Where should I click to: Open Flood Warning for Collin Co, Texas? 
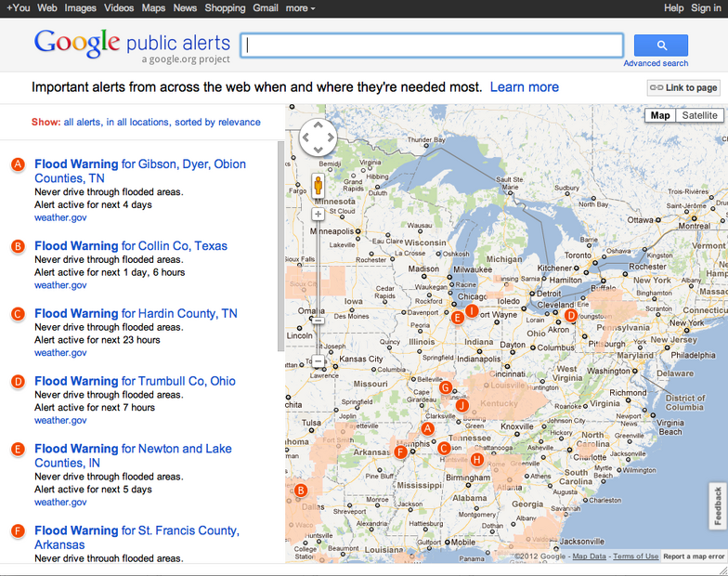coord(131,245)
